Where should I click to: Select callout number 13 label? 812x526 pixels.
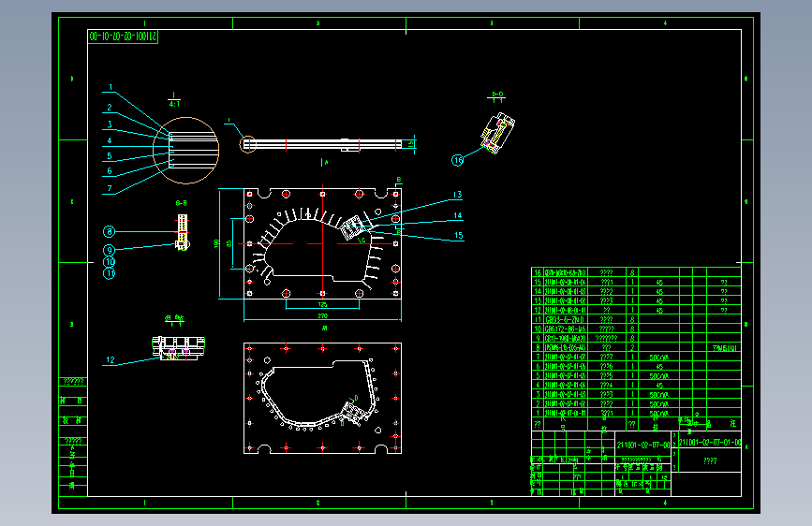pyautogui.click(x=457, y=195)
